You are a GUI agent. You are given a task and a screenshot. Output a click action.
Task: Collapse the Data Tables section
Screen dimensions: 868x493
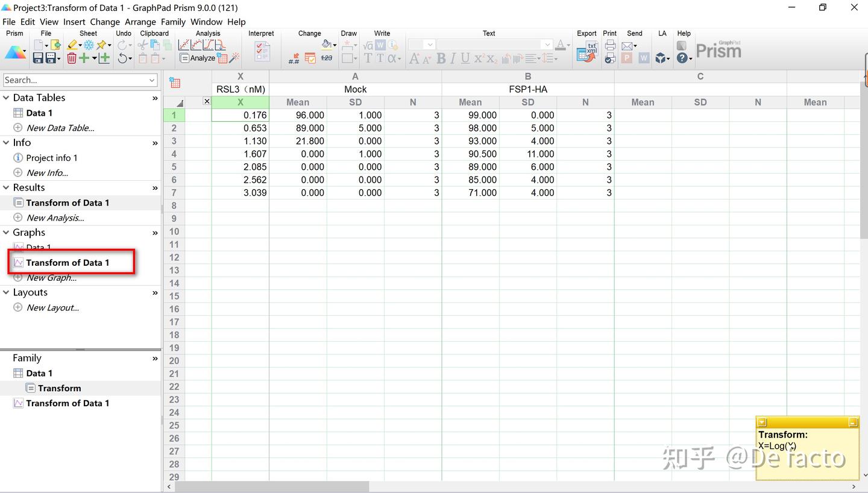pyautogui.click(x=6, y=98)
